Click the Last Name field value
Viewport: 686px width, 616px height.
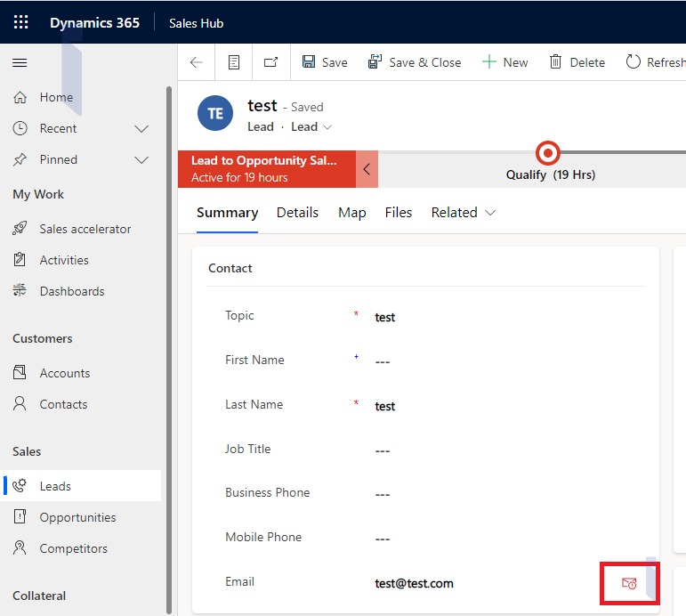[x=385, y=406]
